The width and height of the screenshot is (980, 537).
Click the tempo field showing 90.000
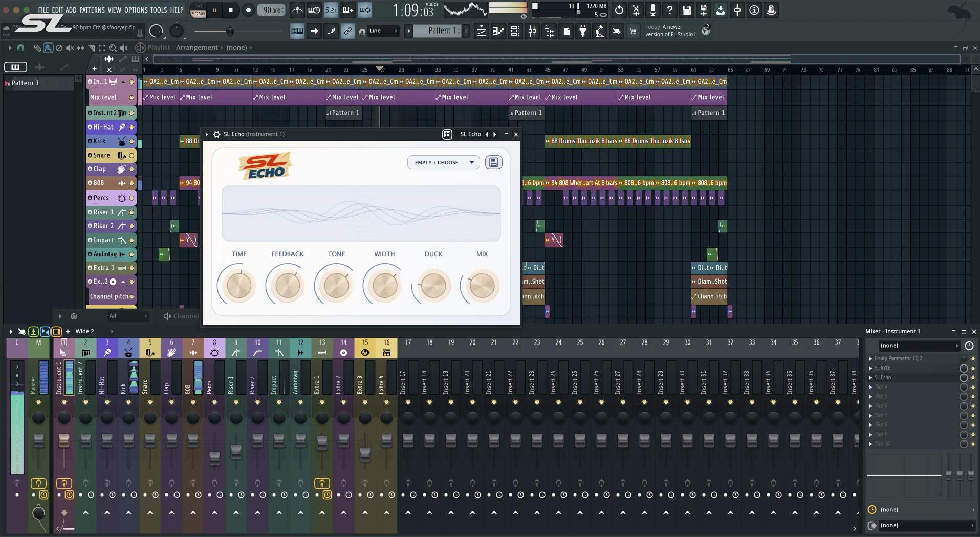pos(271,10)
